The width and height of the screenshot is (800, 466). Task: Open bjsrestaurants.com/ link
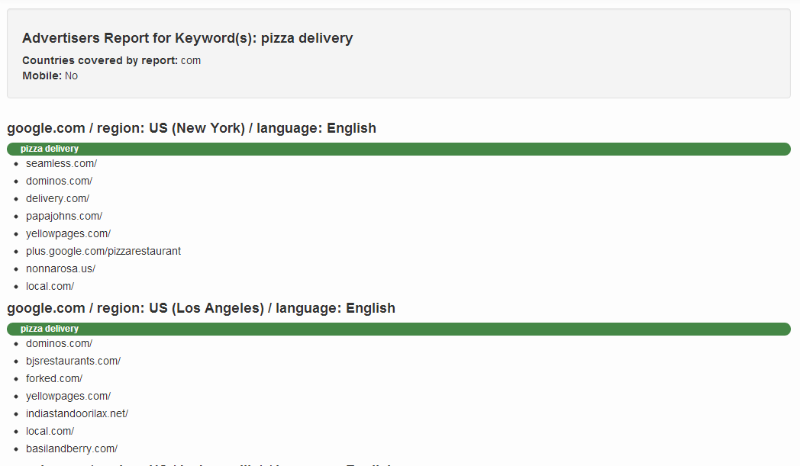point(73,361)
